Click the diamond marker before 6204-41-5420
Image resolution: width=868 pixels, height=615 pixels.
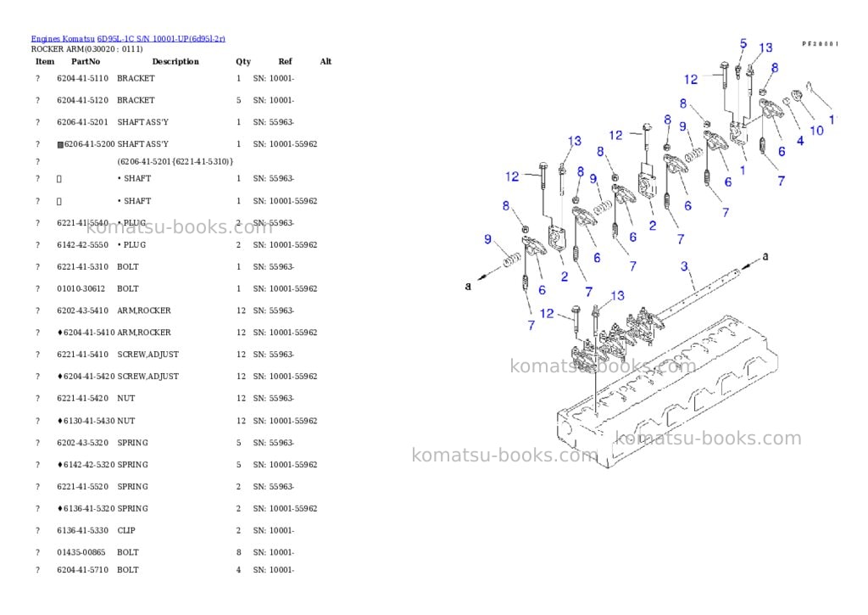point(60,376)
